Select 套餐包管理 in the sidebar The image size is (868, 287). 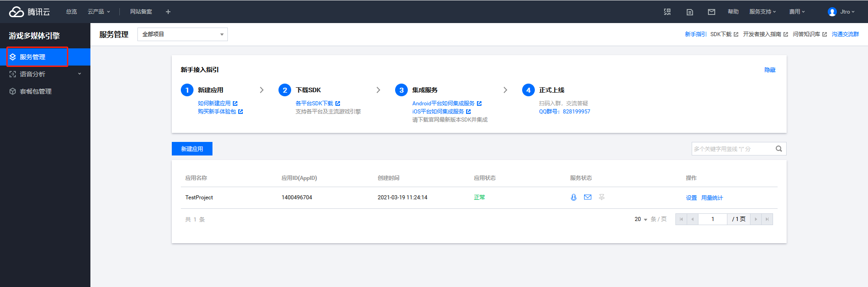[x=36, y=91]
